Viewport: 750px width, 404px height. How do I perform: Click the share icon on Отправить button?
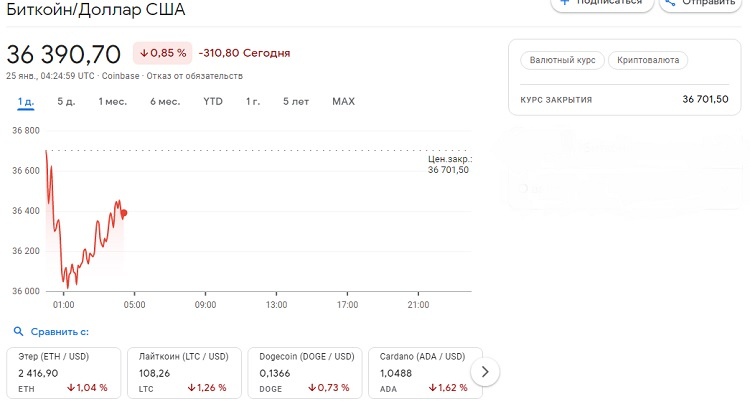click(x=668, y=3)
